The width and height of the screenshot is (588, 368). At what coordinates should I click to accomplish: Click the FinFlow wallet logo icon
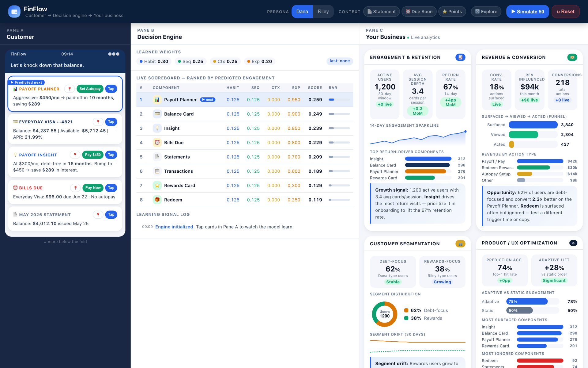click(x=14, y=12)
